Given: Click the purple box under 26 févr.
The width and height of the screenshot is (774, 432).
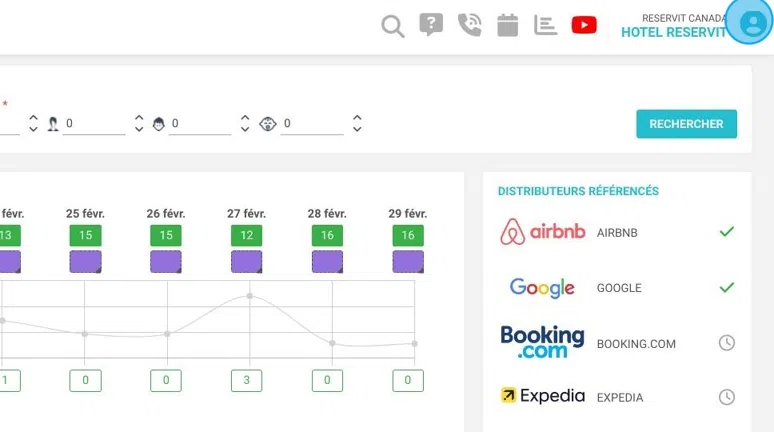Looking at the screenshot, I should (x=166, y=262).
